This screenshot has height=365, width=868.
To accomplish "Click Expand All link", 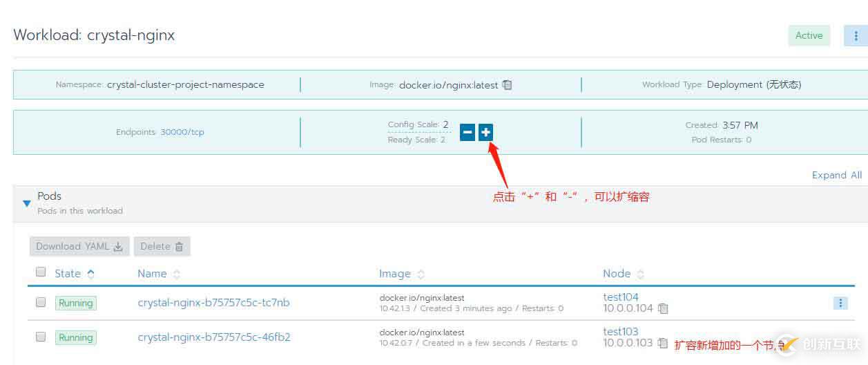I will pos(837,175).
